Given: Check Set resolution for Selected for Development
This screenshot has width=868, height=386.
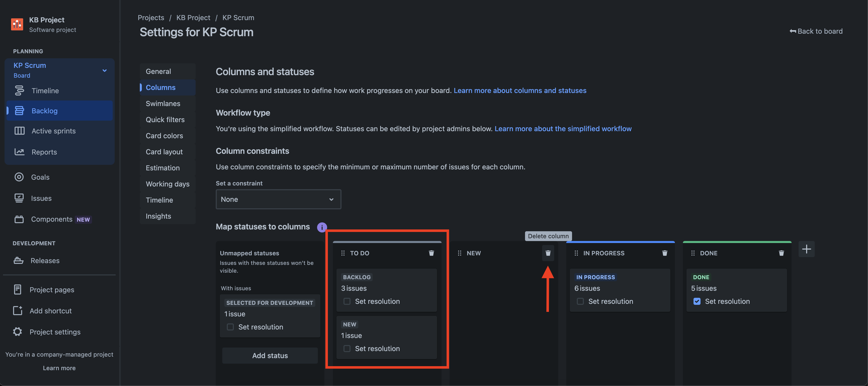Looking at the screenshot, I should tap(230, 327).
